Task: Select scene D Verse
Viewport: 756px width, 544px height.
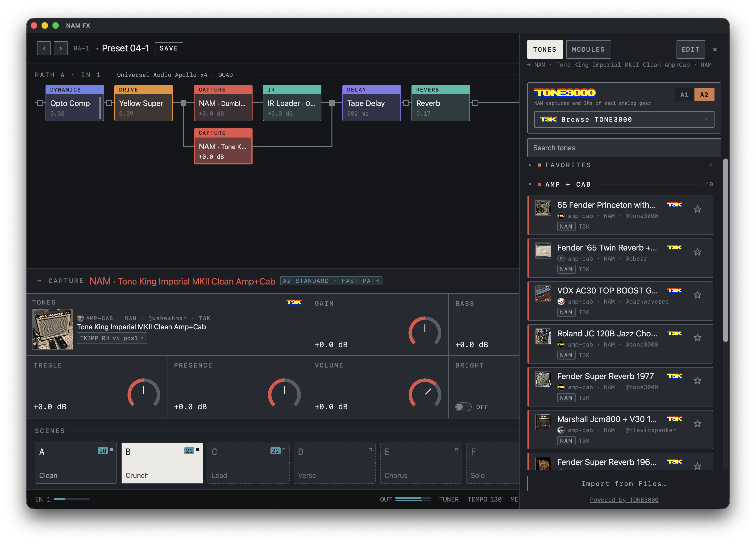Action: pos(335,463)
